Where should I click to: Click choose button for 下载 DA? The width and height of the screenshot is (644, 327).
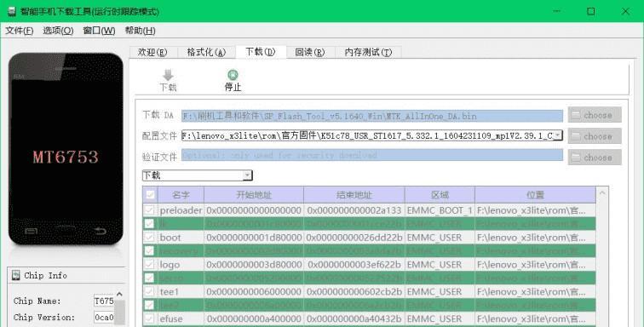(x=595, y=115)
